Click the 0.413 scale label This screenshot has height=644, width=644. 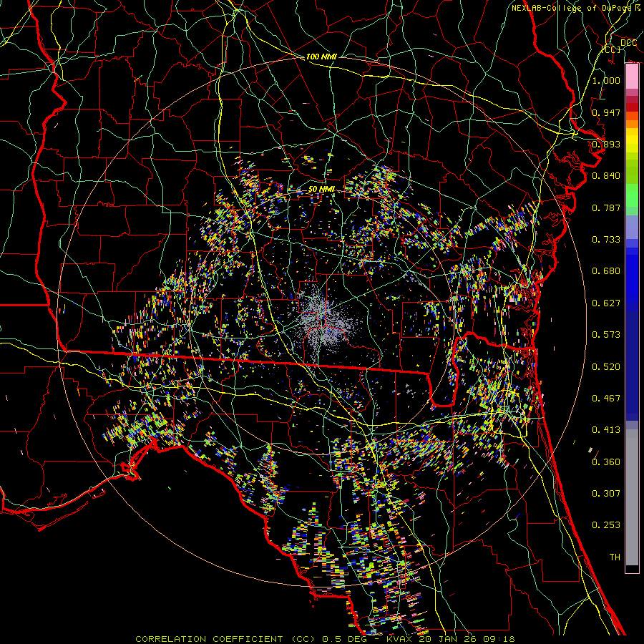606,430
